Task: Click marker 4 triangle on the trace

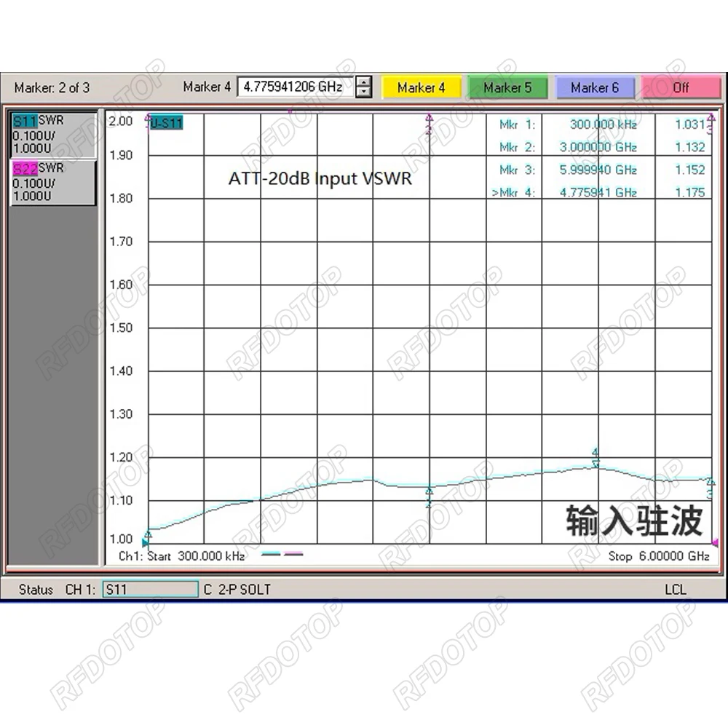Action: click(x=596, y=462)
